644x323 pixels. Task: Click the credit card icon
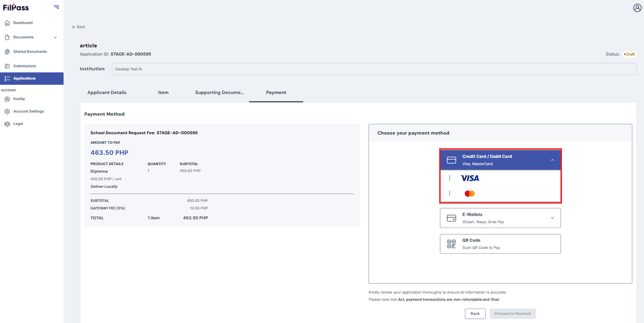[x=451, y=160]
